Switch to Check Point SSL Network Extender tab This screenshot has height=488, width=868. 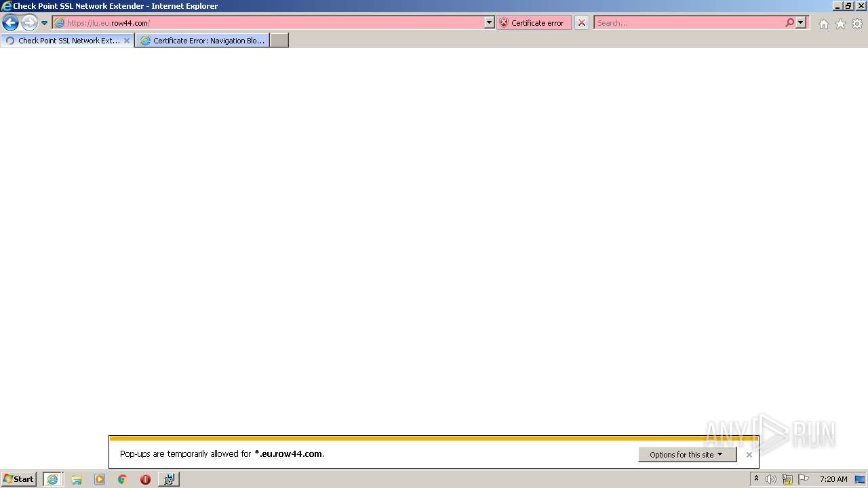(x=67, y=41)
